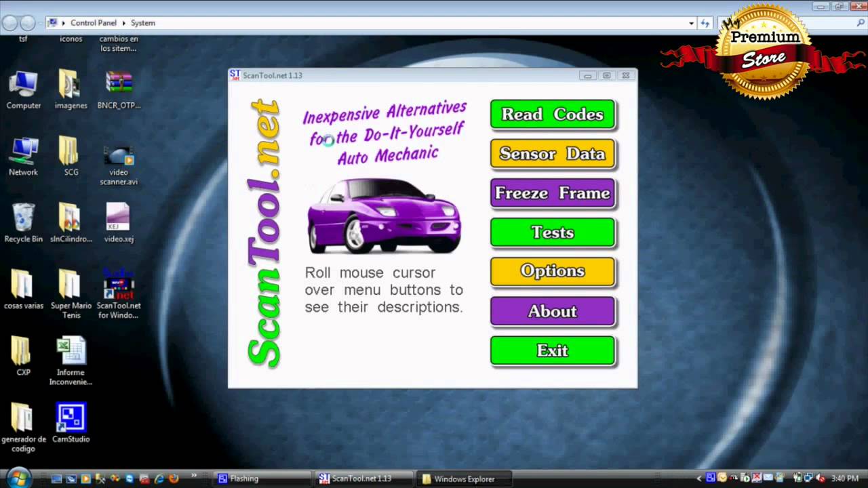Open the address bar history dropdown

coord(691,23)
